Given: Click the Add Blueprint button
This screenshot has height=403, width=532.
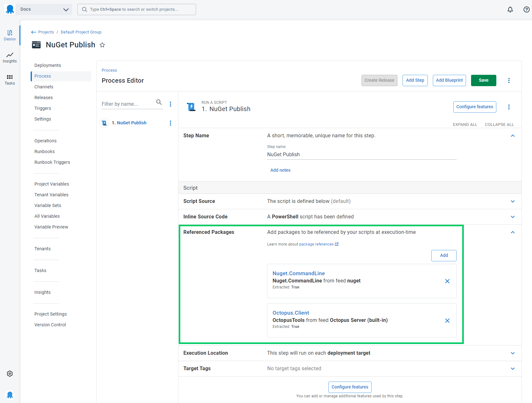Looking at the screenshot, I should 449,80.
